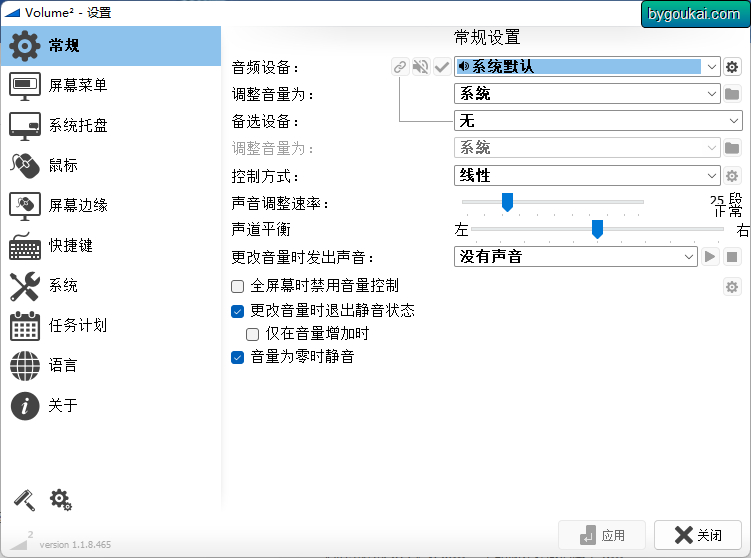Click the 关闭 close button
The height and width of the screenshot is (558, 751).
coord(698,535)
